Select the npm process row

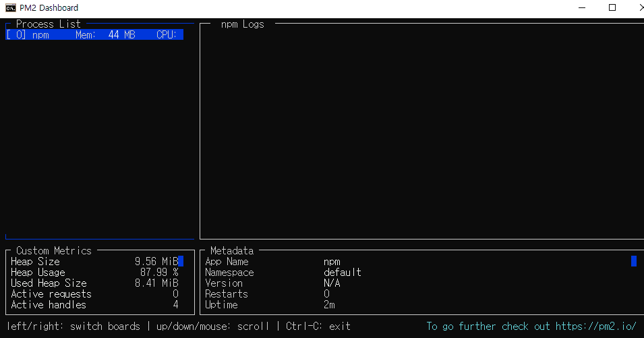click(x=94, y=35)
